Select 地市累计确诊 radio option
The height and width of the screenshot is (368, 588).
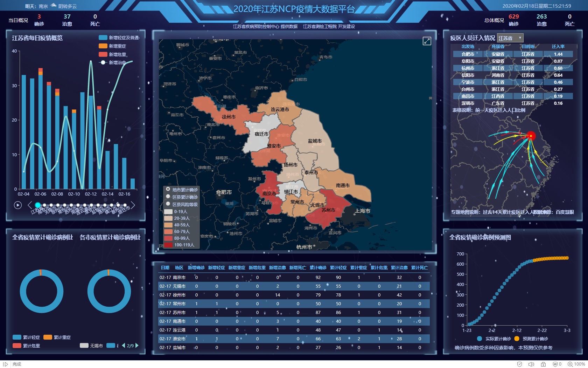coord(168,189)
